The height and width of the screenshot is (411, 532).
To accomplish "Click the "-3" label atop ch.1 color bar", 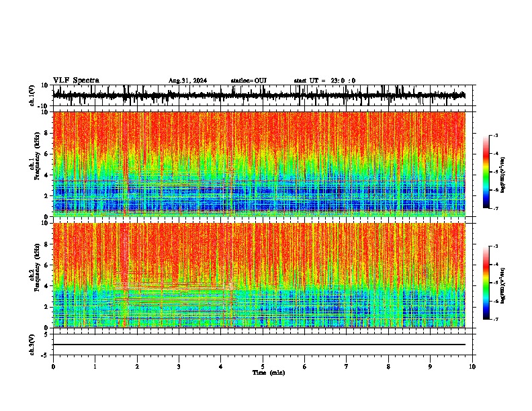I will 496,135.
